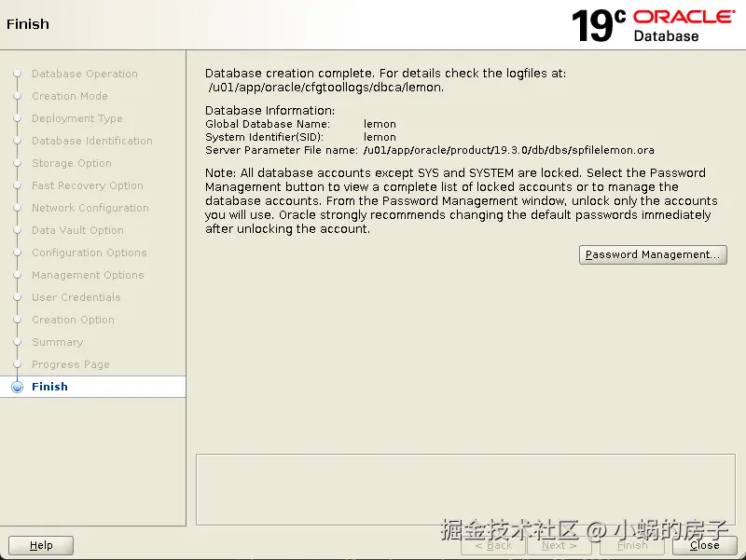Viewport: 746px width, 560px height.
Task: Click the Creation Option step bullet
Action: click(x=17, y=320)
